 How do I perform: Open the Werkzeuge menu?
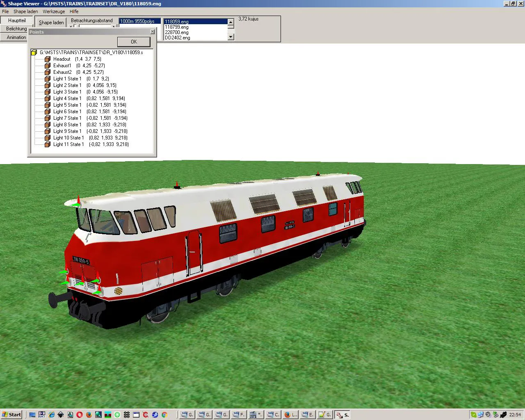pyautogui.click(x=54, y=11)
